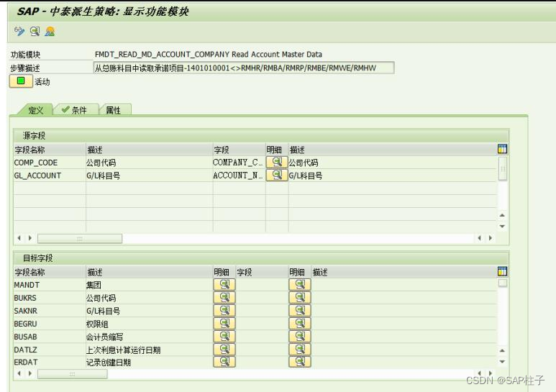
Task: Select the SAKNR target field cell
Action: [50, 311]
